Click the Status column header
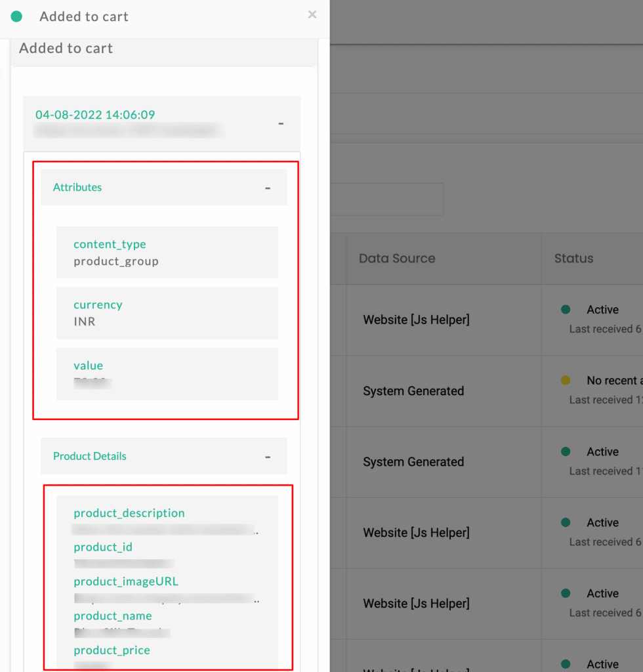This screenshot has height=672, width=643. click(573, 259)
